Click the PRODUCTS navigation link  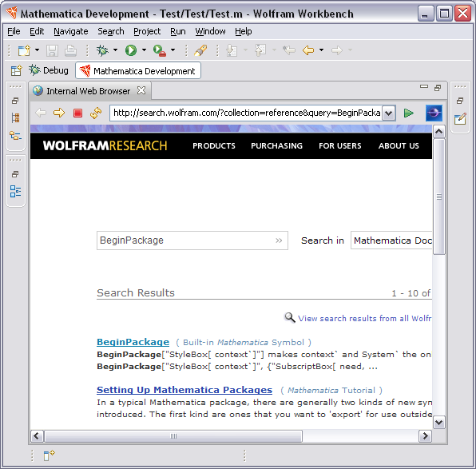tap(214, 145)
